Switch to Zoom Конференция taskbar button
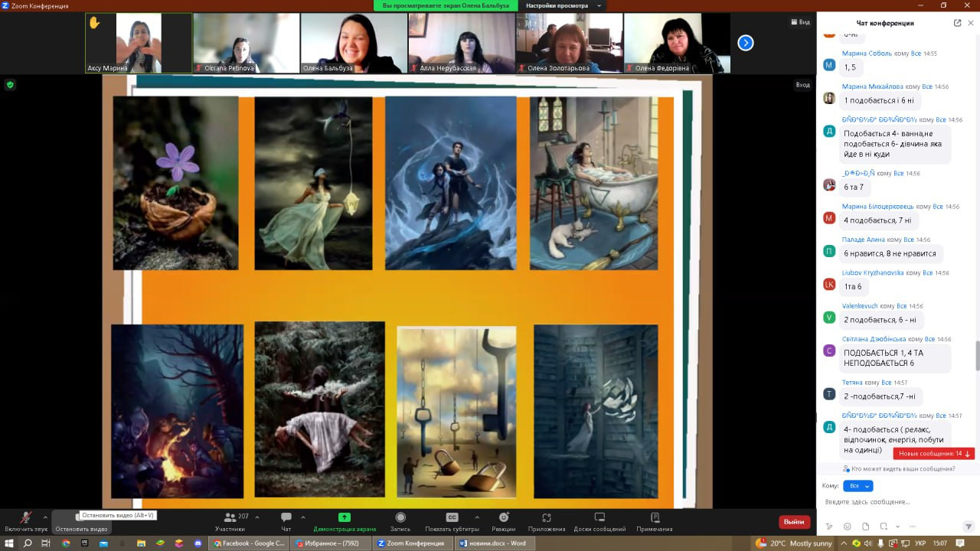This screenshot has width=980, height=551. click(x=411, y=543)
